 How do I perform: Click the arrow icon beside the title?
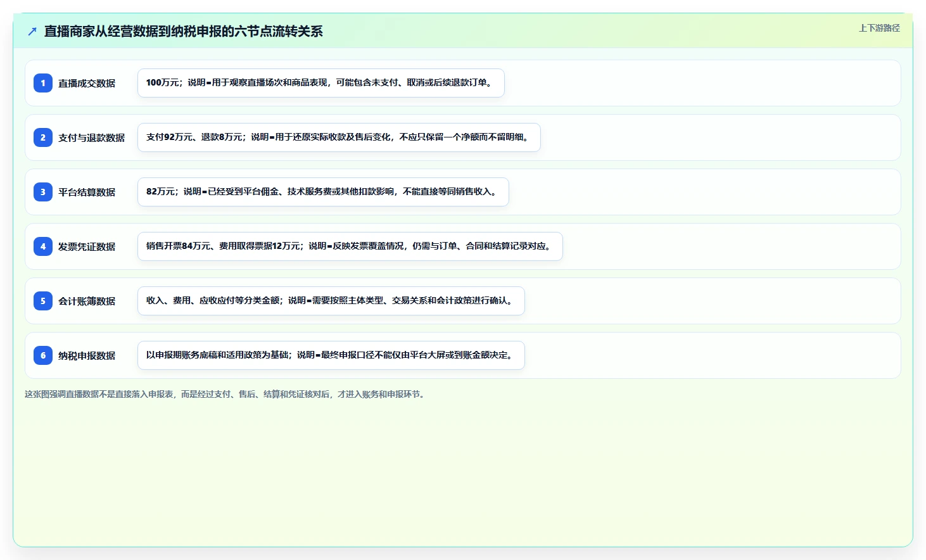(x=32, y=31)
